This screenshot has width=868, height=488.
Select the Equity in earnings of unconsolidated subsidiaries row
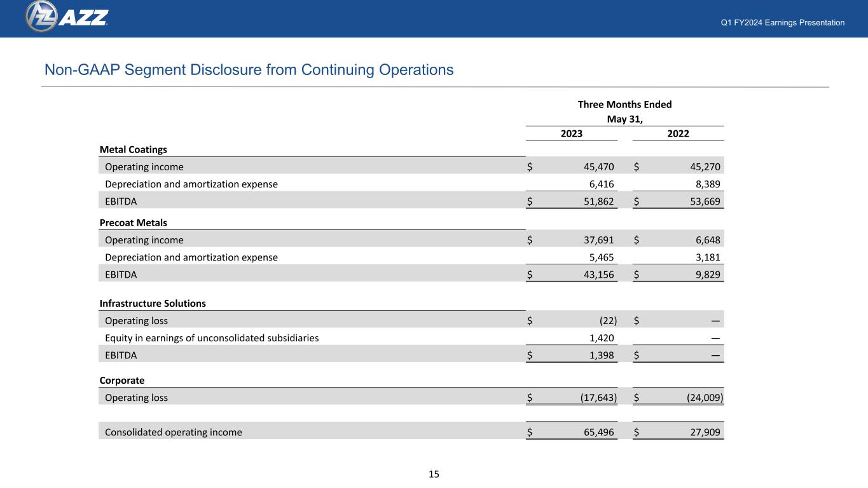pyautogui.click(x=411, y=338)
